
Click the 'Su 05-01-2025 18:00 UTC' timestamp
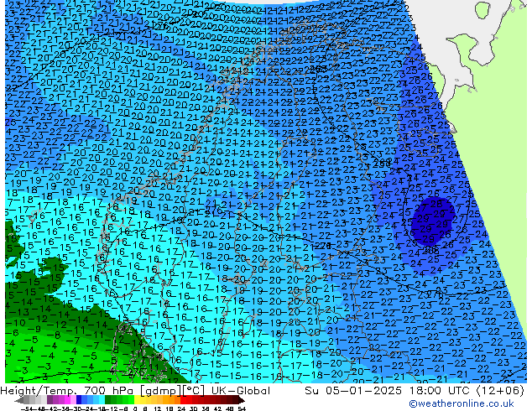(x=388, y=391)
